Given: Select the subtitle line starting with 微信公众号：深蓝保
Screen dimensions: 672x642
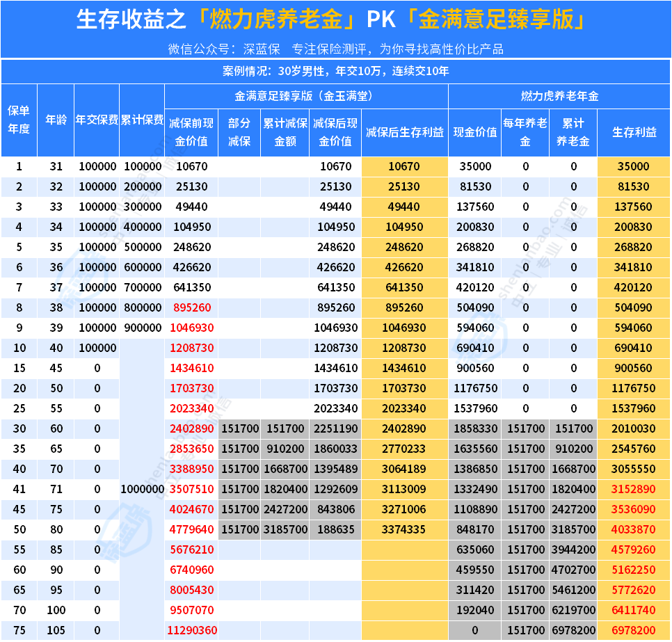Looking at the screenshot, I should [335, 49].
